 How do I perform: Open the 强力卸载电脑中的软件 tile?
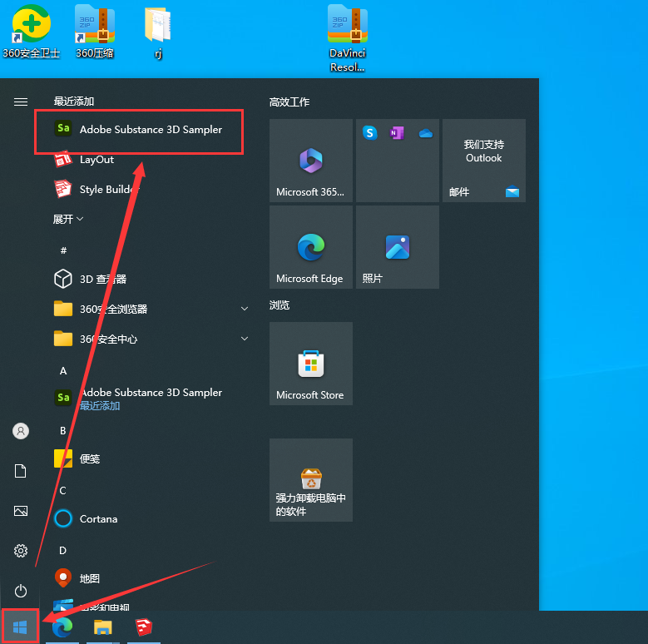tap(311, 480)
